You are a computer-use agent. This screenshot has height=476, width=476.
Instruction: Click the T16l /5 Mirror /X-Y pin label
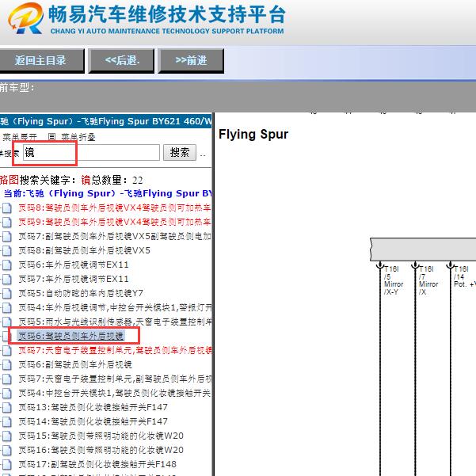[x=394, y=280]
